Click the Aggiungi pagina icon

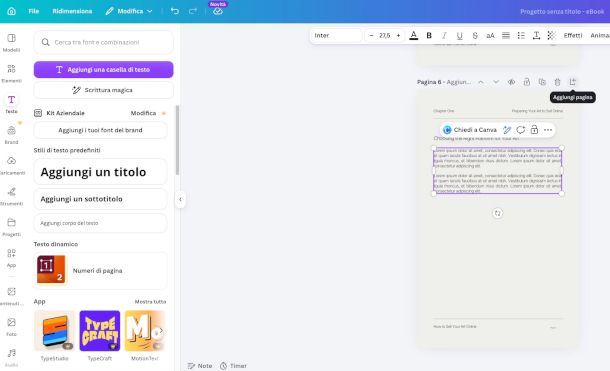[572, 82]
